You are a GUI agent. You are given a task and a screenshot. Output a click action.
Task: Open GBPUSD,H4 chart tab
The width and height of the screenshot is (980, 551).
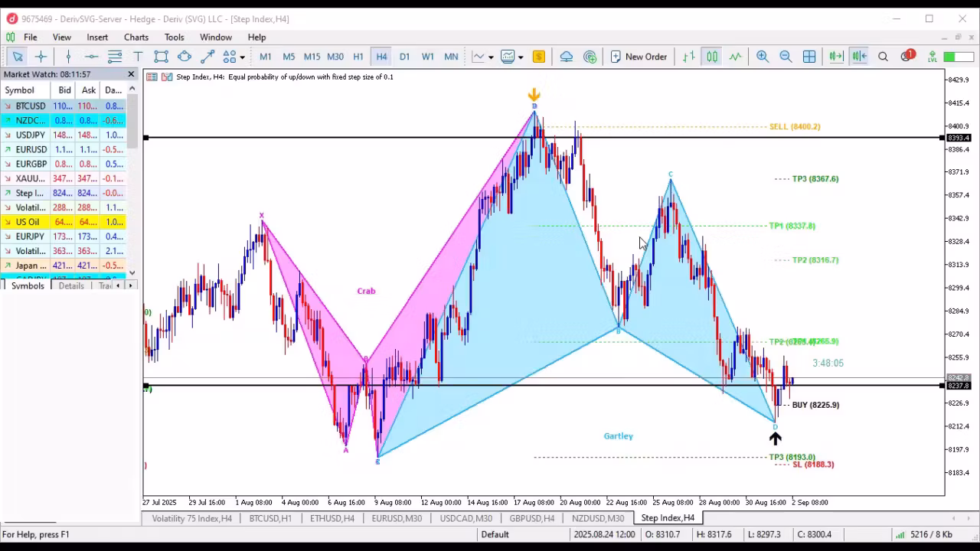click(x=531, y=518)
